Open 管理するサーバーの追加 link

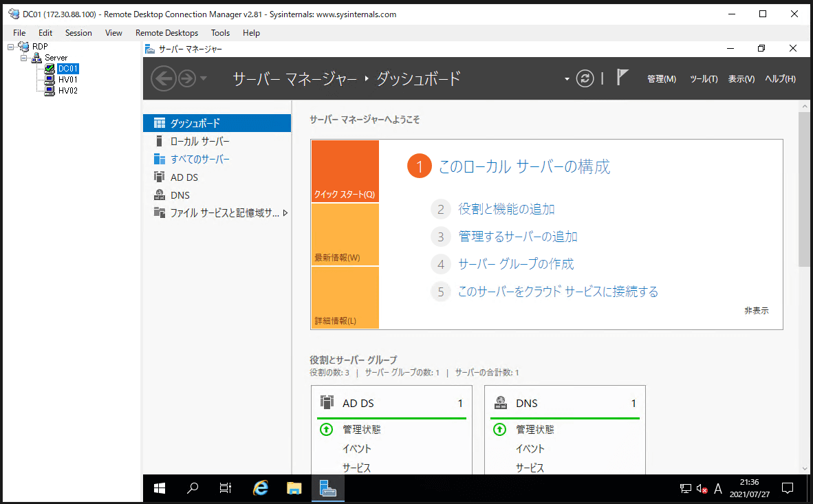(x=517, y=237)
